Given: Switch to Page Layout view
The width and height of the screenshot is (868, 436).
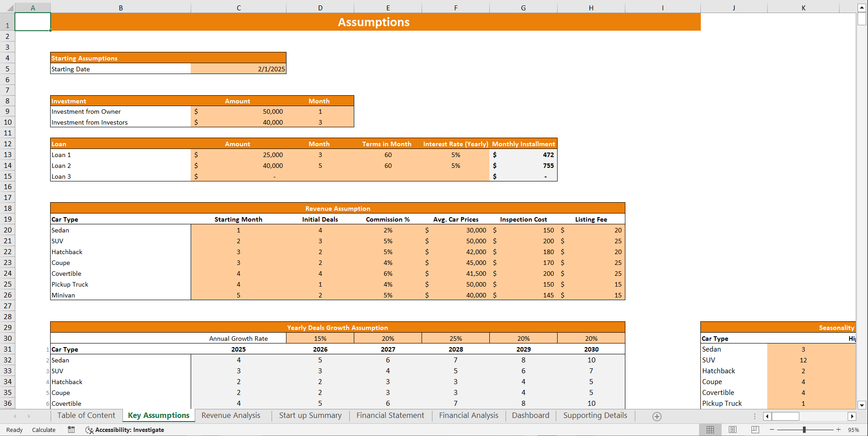Looking at the screenshot, I should click(x=732, y=429).
